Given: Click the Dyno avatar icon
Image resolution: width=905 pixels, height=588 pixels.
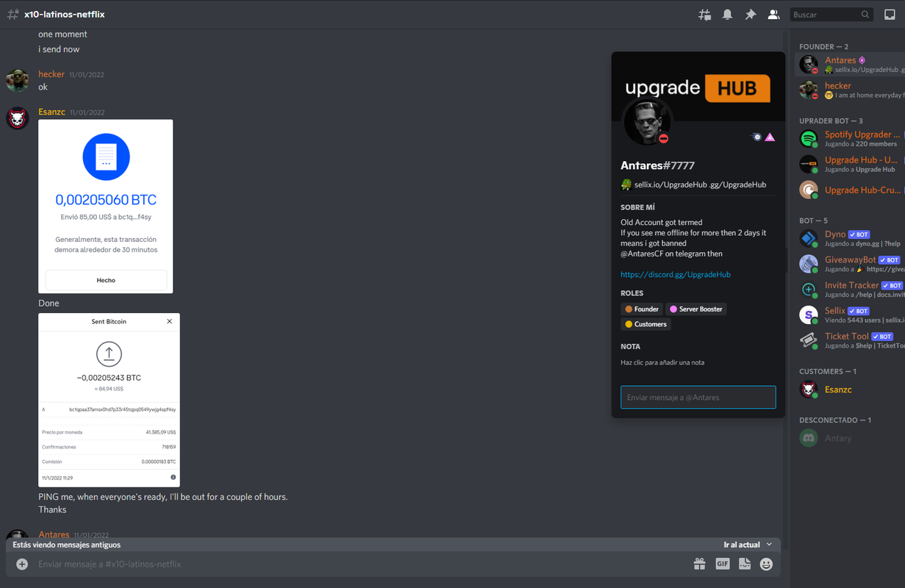Looking at the screenshot, I should [809, 238].
